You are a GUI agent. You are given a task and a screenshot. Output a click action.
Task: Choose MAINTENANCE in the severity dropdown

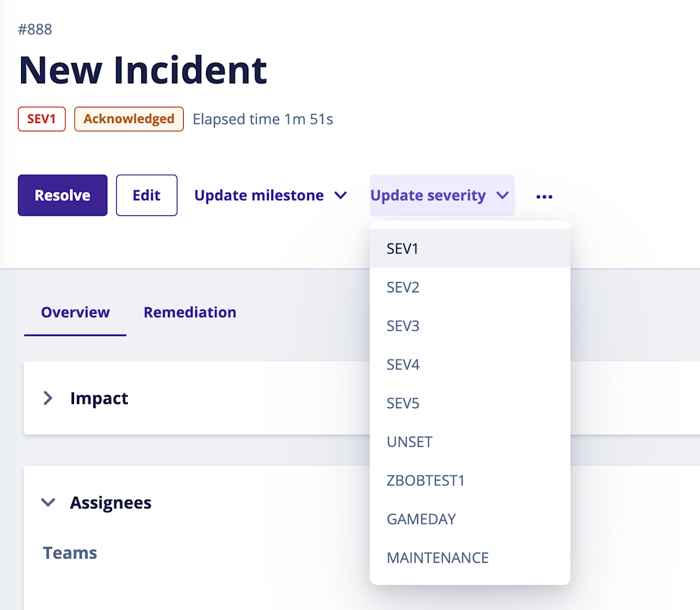tap(437, 557)
